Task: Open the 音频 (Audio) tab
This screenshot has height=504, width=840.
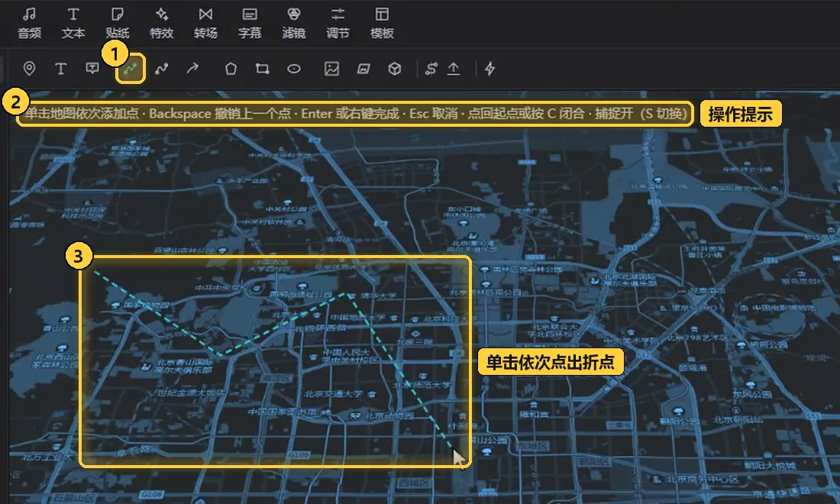Action: click(30, 24)
